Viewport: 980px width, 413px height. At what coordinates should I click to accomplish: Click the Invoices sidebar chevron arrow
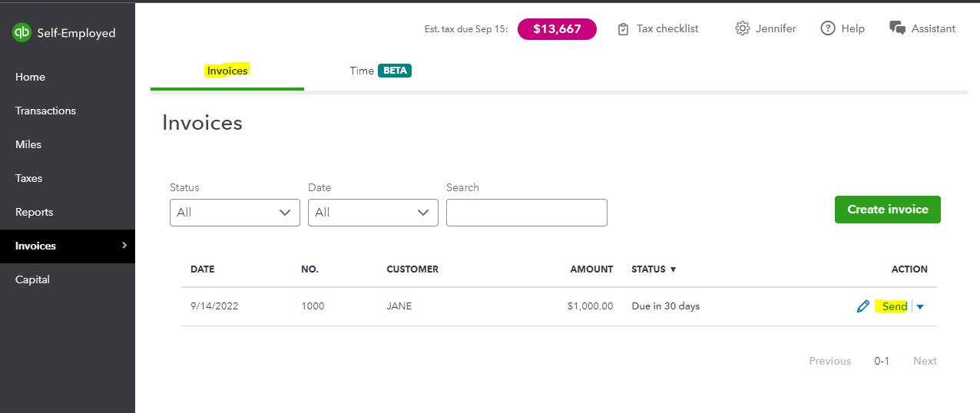(124, 246)
